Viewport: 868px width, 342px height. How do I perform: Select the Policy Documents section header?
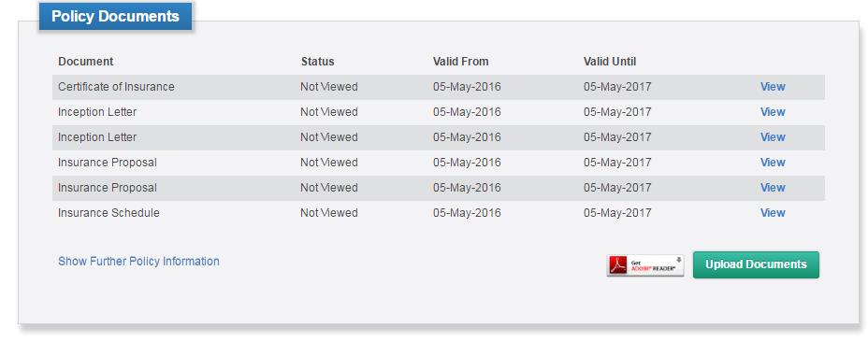coord(115,16)
